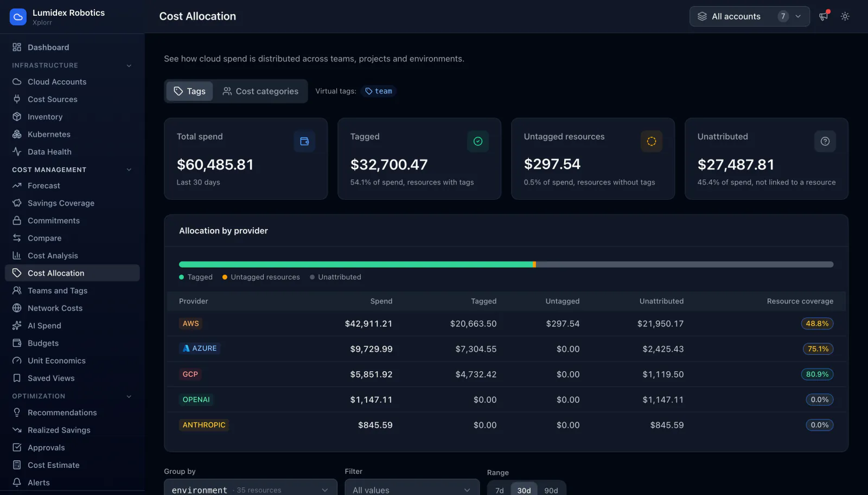Image resolution: width=868 pixels, height=495 pixels.
Task: Go to Cost Sources page
Action: point(72,99)
